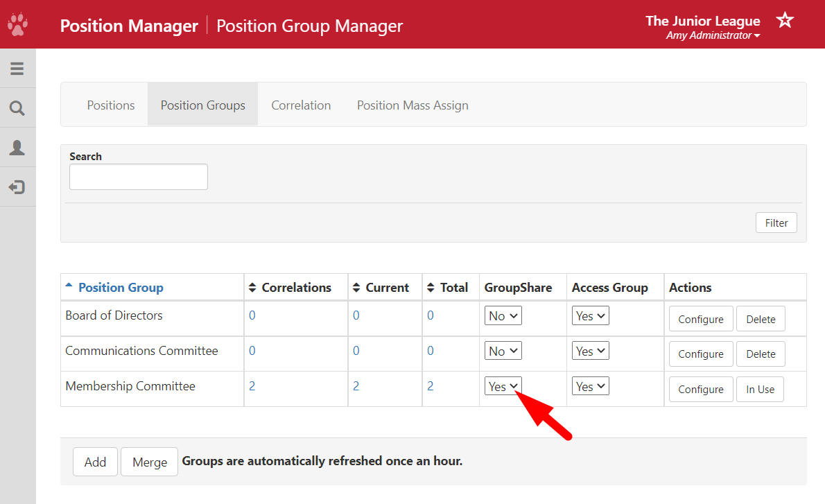Viewport: 825px width, 504px height.
Task: Open Access Group dropdown for Communications Committee
Action: [591, 351]
